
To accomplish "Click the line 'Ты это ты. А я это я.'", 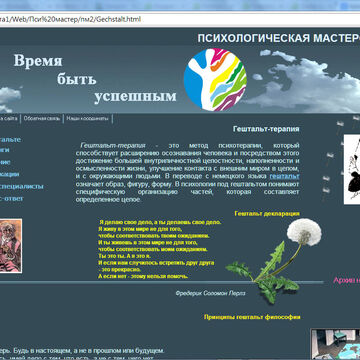I will point(125,256).
